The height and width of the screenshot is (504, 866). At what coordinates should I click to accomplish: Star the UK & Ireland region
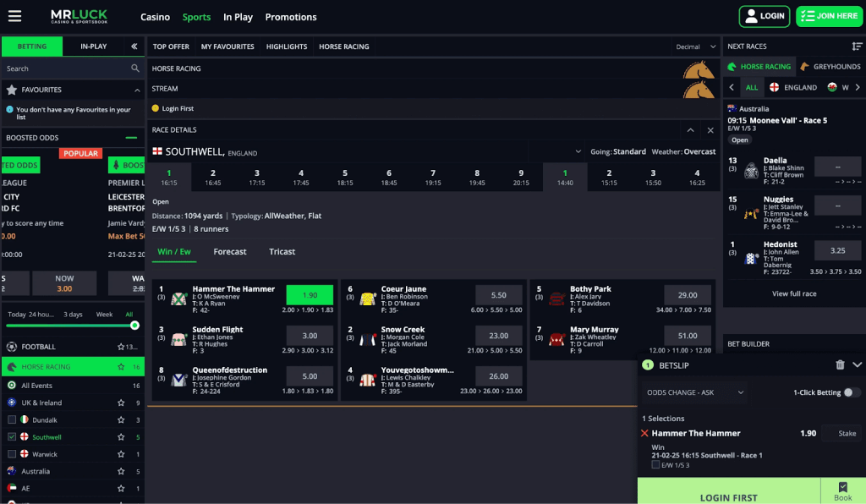pyautogui.click(x=121, y=403)
